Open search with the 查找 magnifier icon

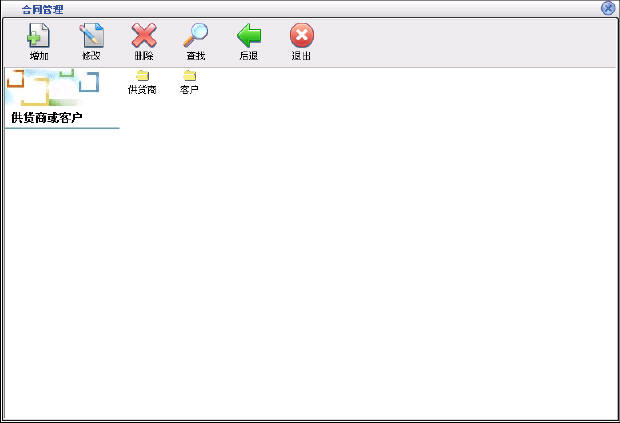(195, 36)
